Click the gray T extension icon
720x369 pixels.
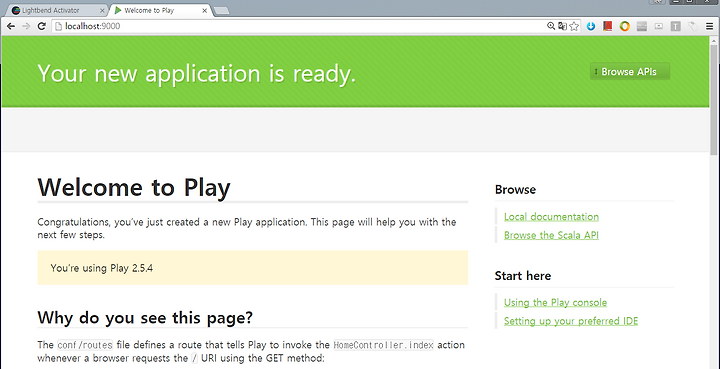(675, 27)
